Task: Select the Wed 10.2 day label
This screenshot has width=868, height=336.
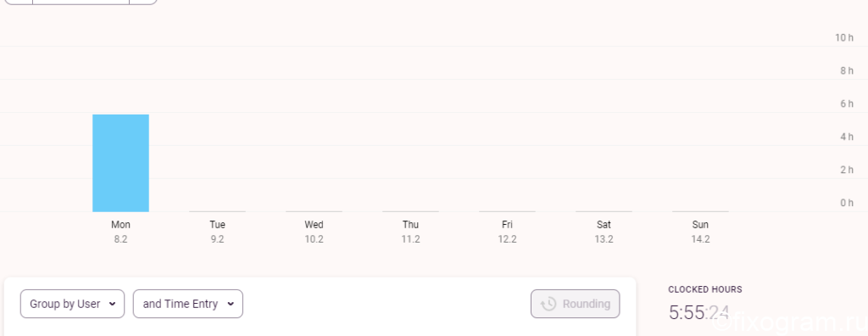Action: click(314, 232)
